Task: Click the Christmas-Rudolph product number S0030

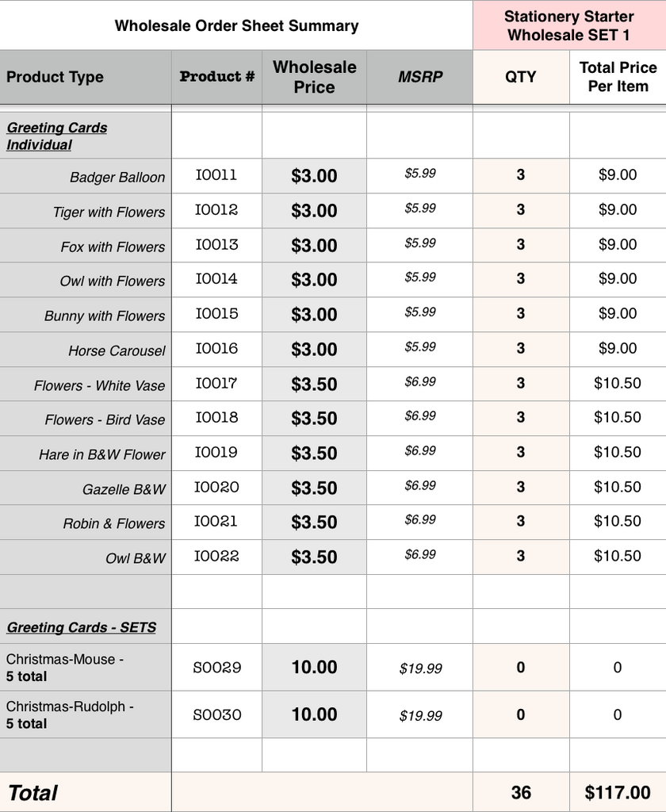Action: (x=216, y=714)
